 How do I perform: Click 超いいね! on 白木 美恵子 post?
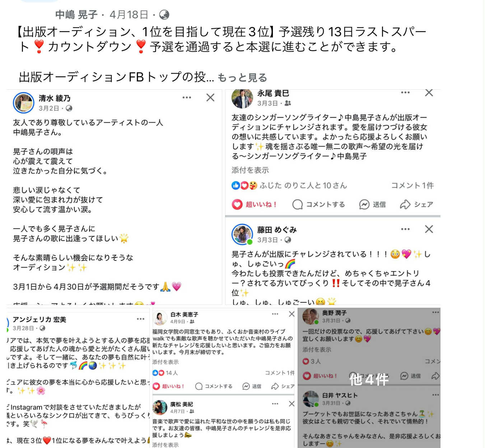point(169,386)
